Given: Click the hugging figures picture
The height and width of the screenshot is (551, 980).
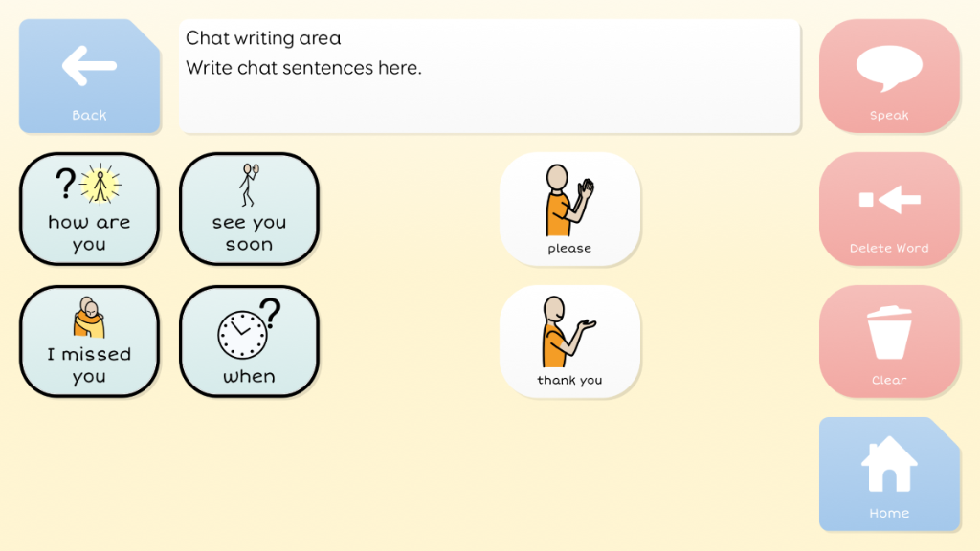Looking at the screenshot, I should (x=89, y=317).
